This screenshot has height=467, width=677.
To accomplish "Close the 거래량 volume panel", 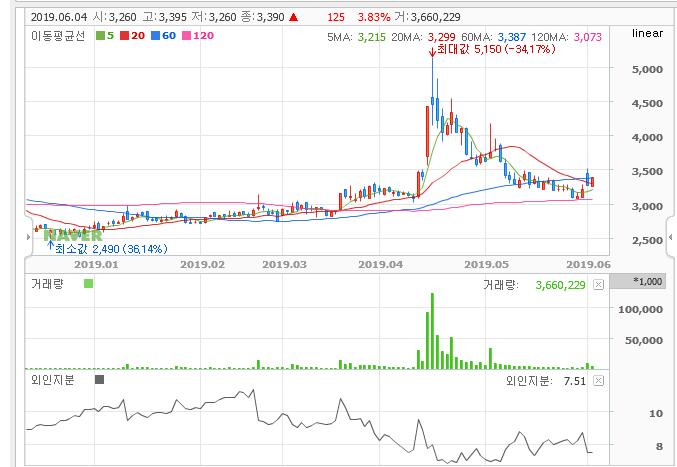I will (598, 284).
